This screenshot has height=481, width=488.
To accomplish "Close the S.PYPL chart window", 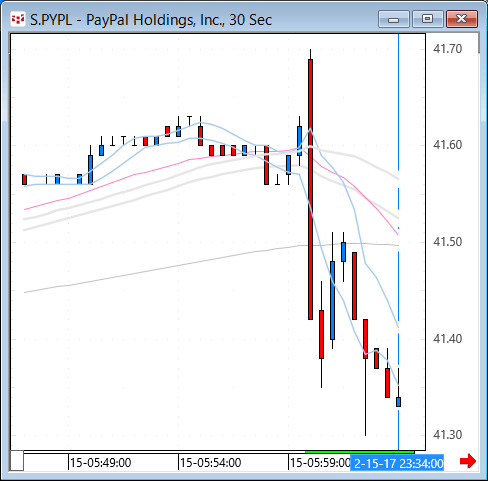I will [x=462, y=19].
